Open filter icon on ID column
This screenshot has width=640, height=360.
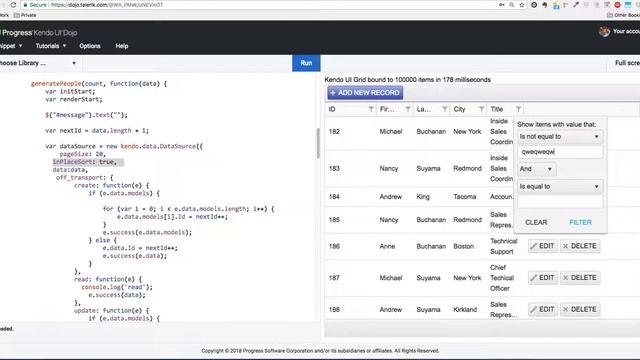coord(371,109)
